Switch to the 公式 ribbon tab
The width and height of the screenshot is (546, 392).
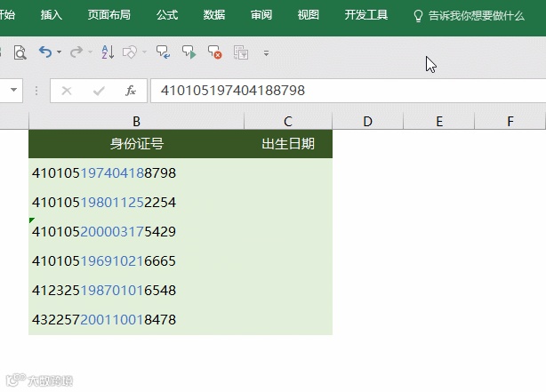[167, 15]
